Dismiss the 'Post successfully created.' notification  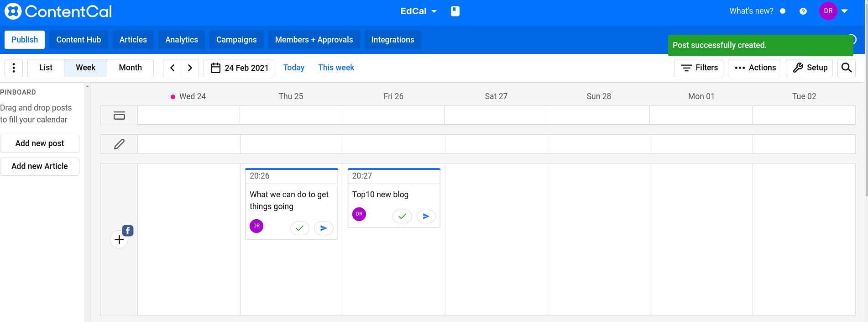point(760,45)
